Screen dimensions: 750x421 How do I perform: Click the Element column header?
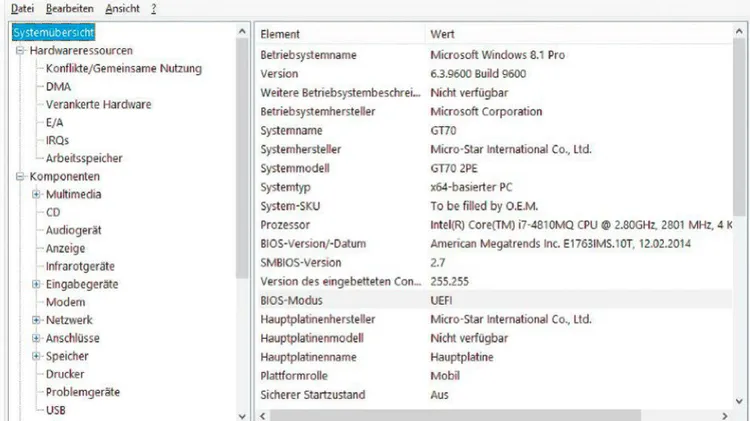point(340,34)
